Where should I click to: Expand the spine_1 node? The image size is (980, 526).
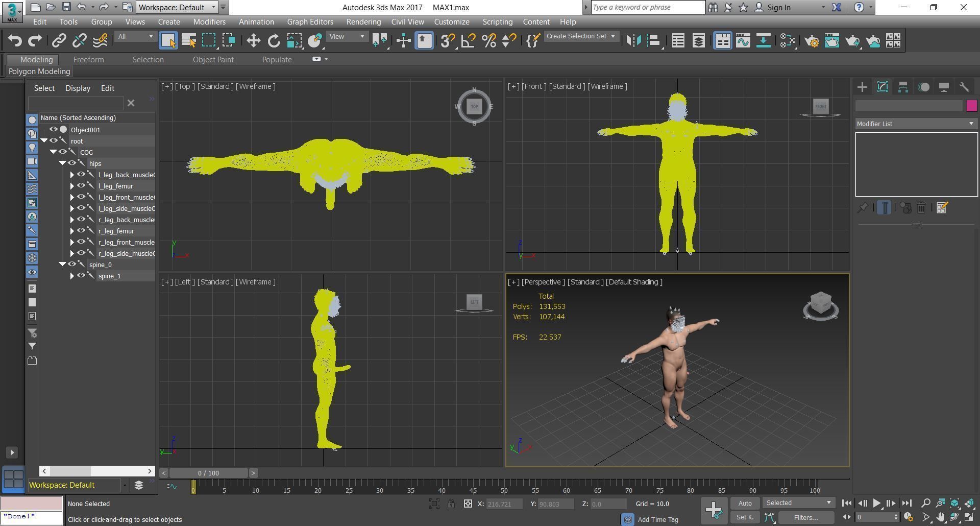(x=72, y=276)
